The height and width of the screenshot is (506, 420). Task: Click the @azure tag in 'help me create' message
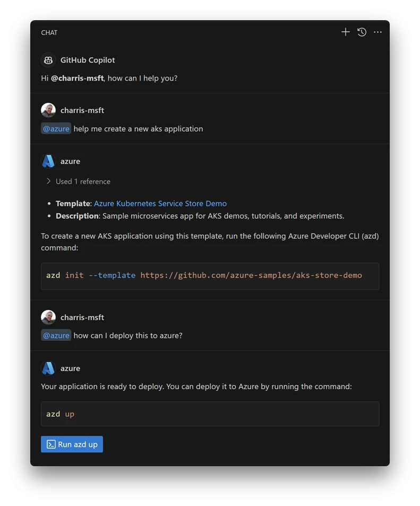pyautogui.click(x=56, y=129)
